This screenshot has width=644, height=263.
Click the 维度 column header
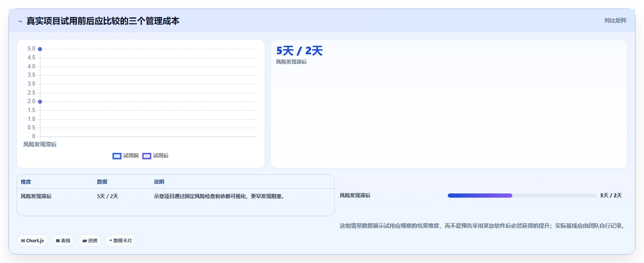(26, 182)
